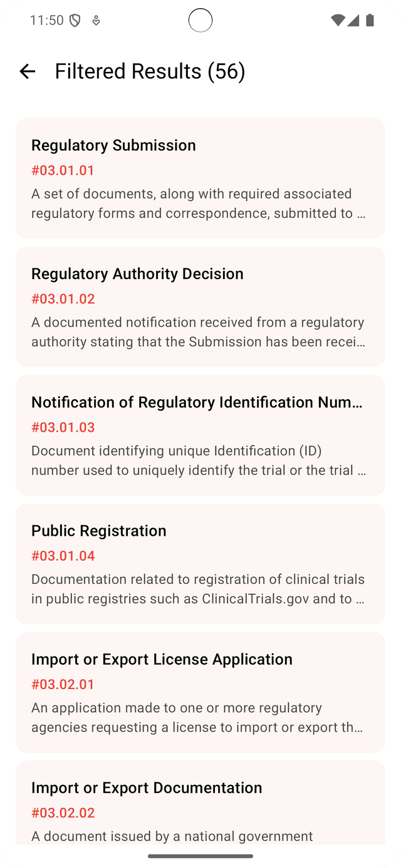
Task: Tap the 11:50 clock in status bar
Action: point(46,21)
